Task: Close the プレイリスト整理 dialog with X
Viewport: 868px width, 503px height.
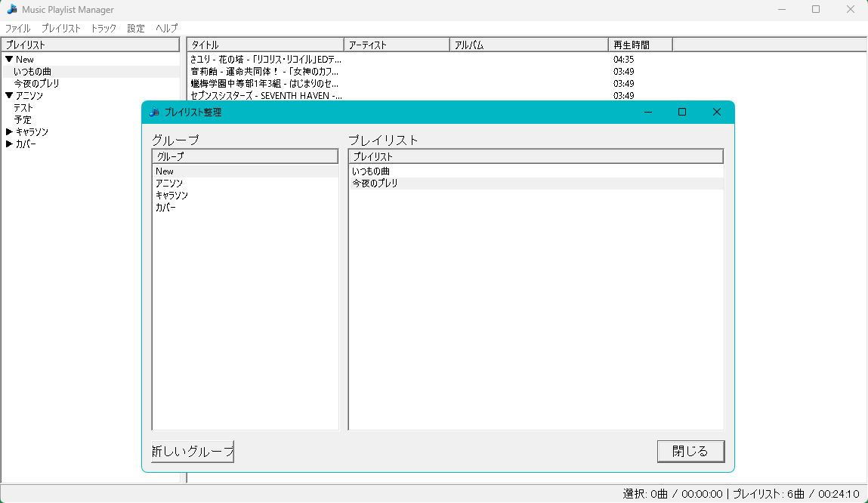Action: coord(717,113)
